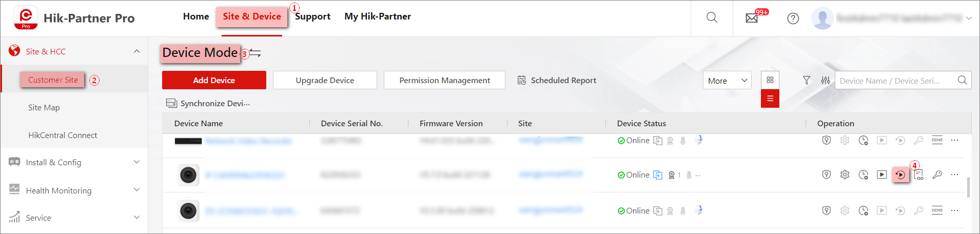Click key icon in the middle camera row

937,174
